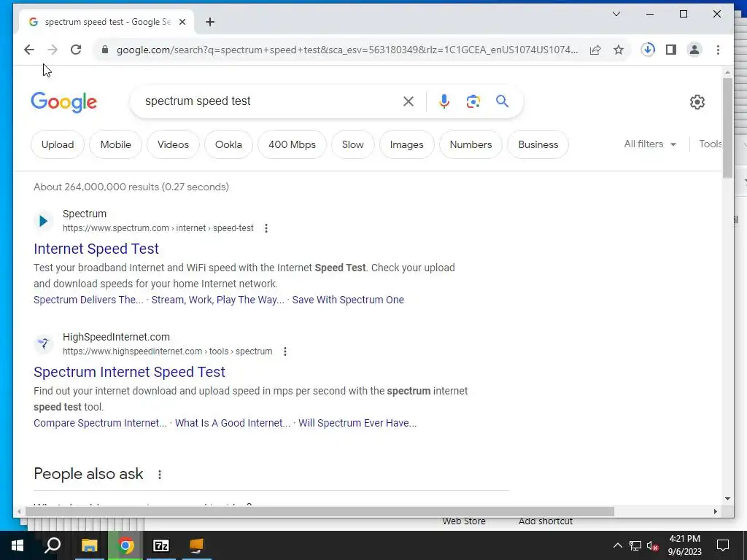Select the Business filter chip
This screenshot has height=560, width=747.
coord(538,145)
